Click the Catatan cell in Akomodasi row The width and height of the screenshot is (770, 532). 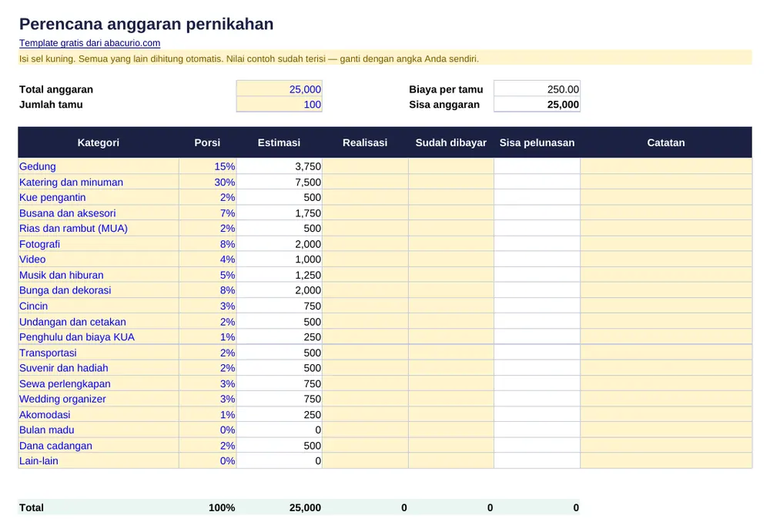[666, 414]
